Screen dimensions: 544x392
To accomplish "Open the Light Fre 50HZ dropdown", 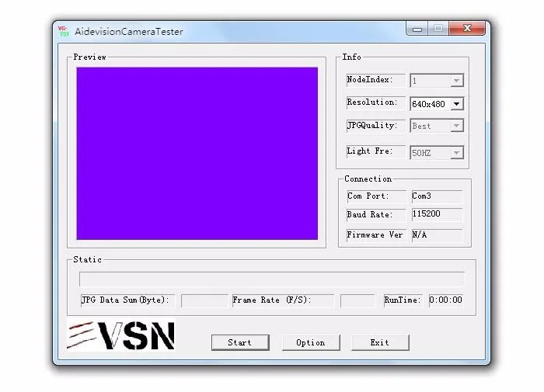I will 437,152.
